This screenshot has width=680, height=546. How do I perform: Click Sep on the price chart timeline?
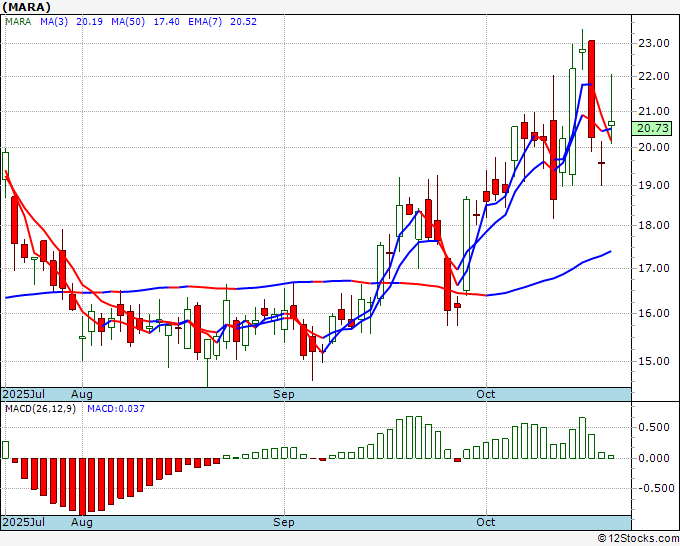284,394
